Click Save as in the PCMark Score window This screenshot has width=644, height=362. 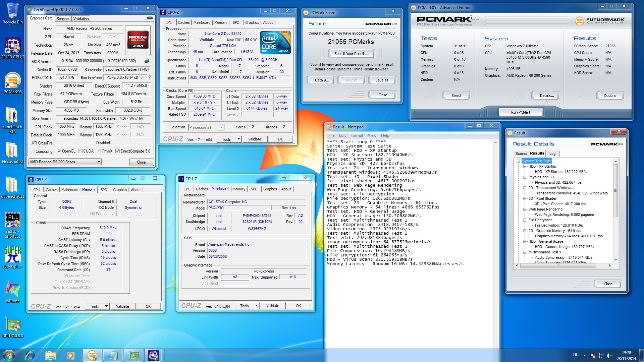[x=383, y=80]
